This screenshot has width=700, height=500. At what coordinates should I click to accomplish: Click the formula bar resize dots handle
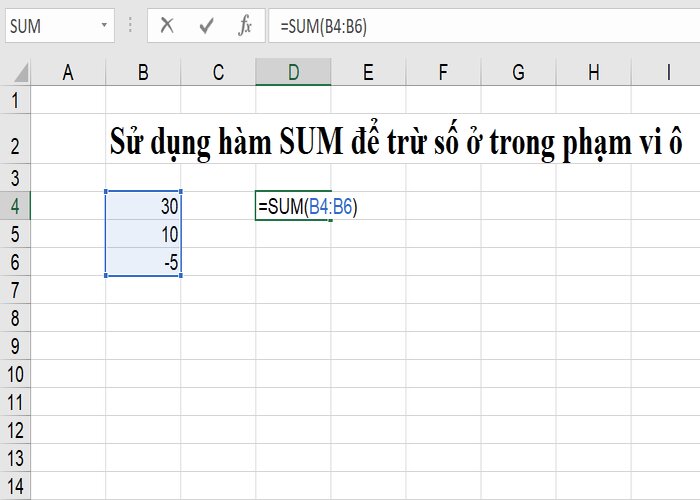click(x=130, y=25)
